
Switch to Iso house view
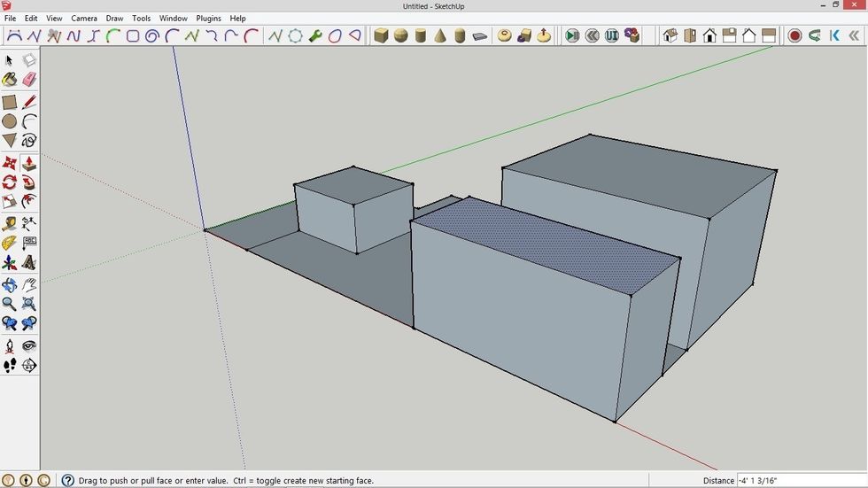pos(670,36)
